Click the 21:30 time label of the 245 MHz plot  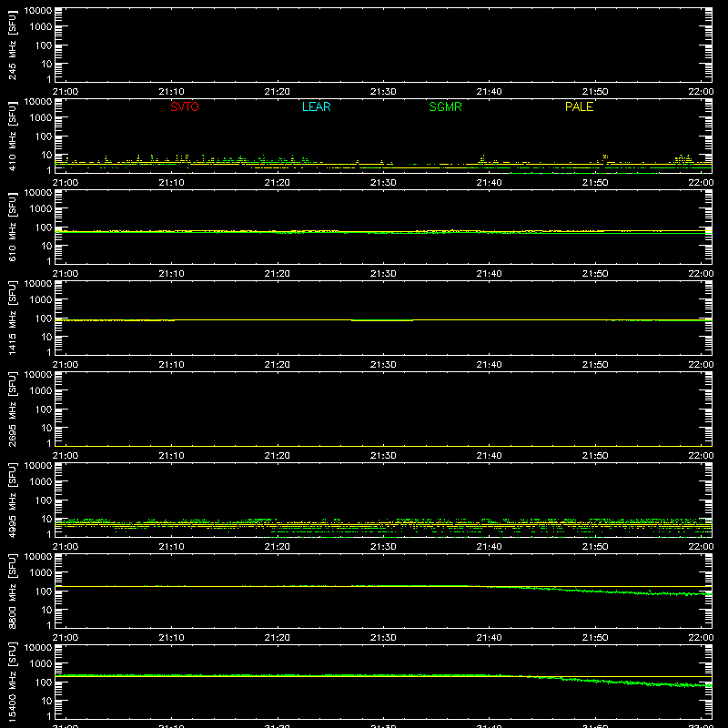point(383,92)
